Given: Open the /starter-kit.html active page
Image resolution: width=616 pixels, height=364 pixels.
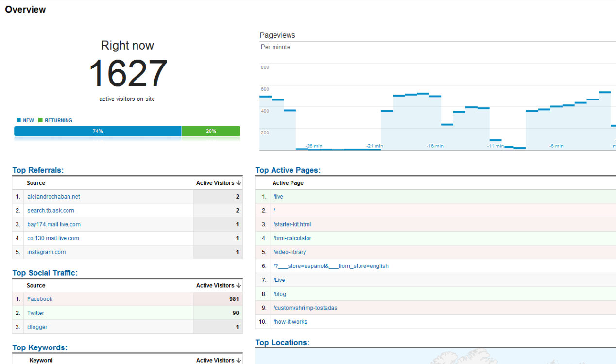Looking at the screenshot, I should [x=292, y=224].
